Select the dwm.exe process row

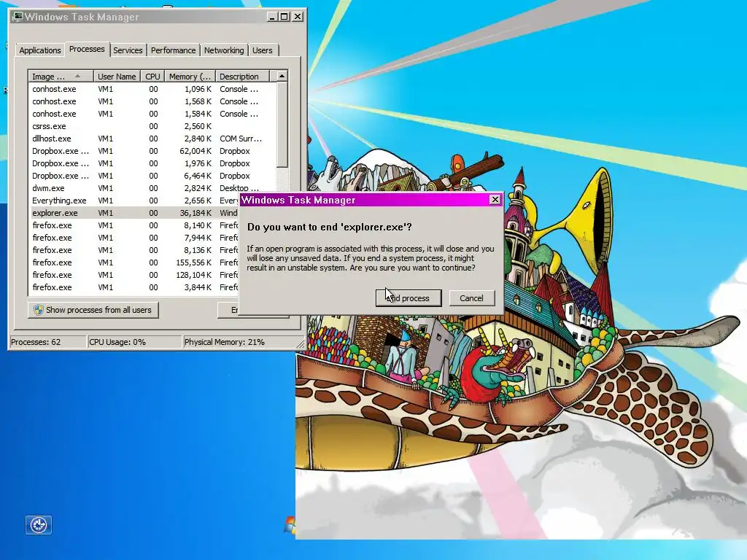(x=152, y=188)
